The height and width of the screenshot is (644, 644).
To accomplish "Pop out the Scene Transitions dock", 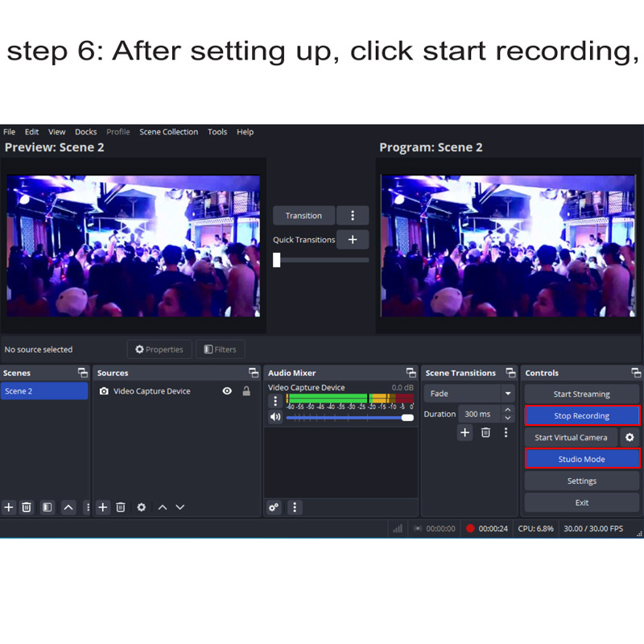I will 510,373.
